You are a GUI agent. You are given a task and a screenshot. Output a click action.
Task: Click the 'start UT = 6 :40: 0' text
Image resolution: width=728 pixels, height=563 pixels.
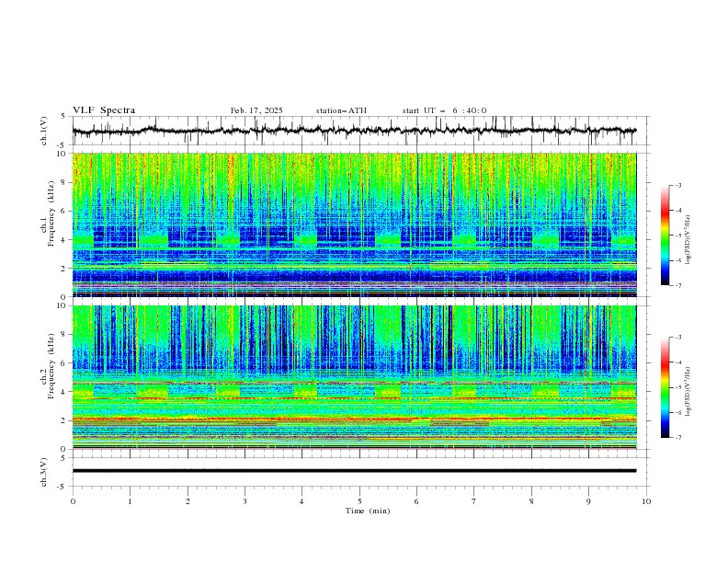444,110
